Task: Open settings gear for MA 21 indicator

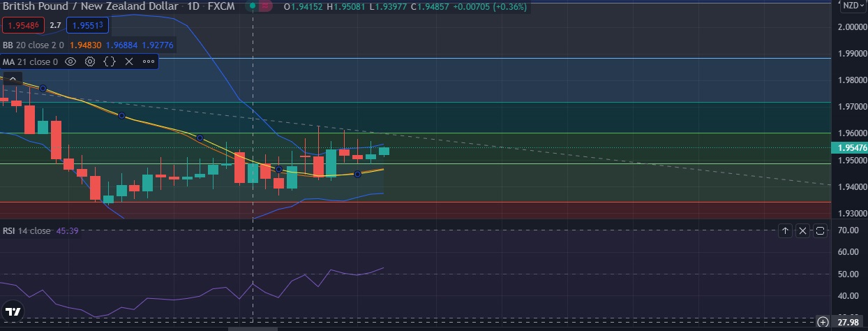Action: pos(90,61)
